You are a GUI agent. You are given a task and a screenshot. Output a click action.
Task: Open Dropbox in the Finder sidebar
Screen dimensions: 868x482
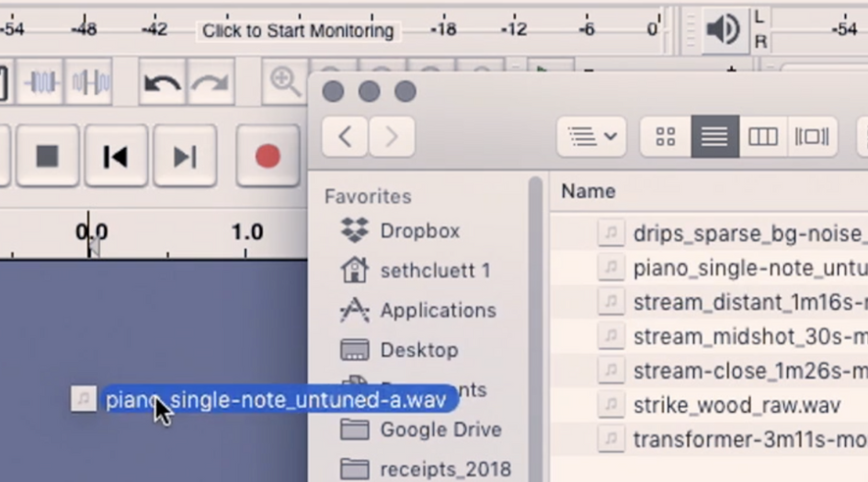[x=419, y=231]
